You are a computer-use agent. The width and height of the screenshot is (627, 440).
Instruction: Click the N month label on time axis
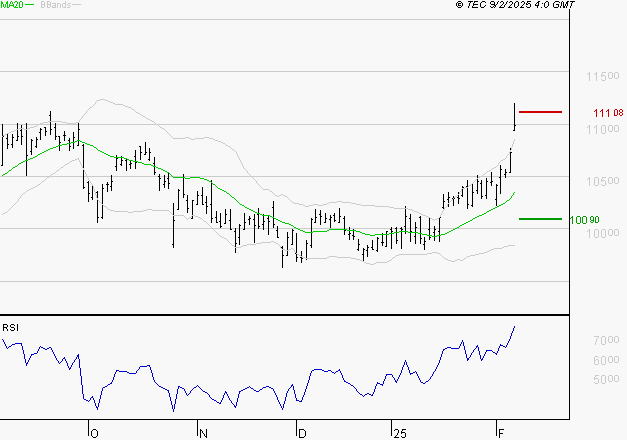pyautogui.click(x=203, y=433)
